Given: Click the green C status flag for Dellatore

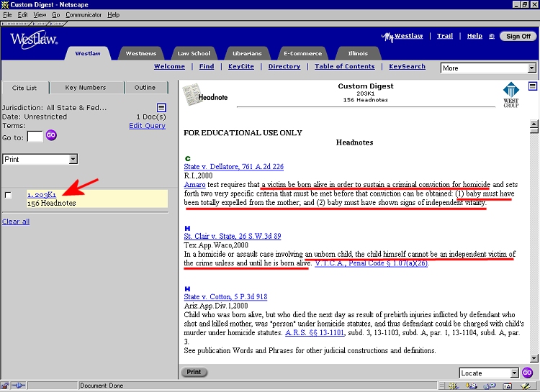Looking at the screenshot, I should [188, 159].
